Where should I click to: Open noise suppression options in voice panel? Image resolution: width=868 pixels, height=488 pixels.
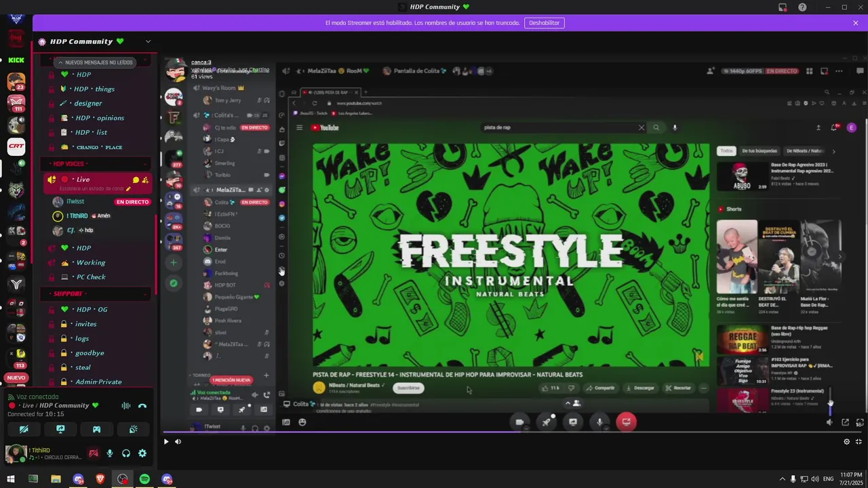[125, 405]
